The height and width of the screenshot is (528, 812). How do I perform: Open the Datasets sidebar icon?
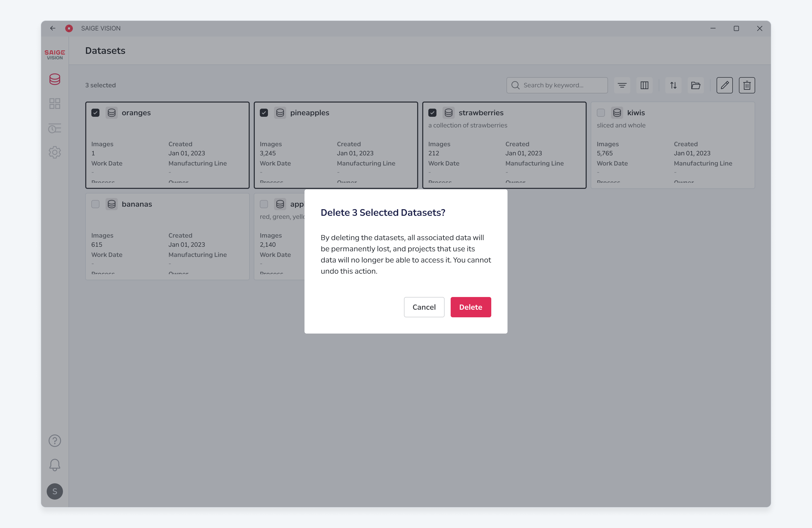(55, 79)
